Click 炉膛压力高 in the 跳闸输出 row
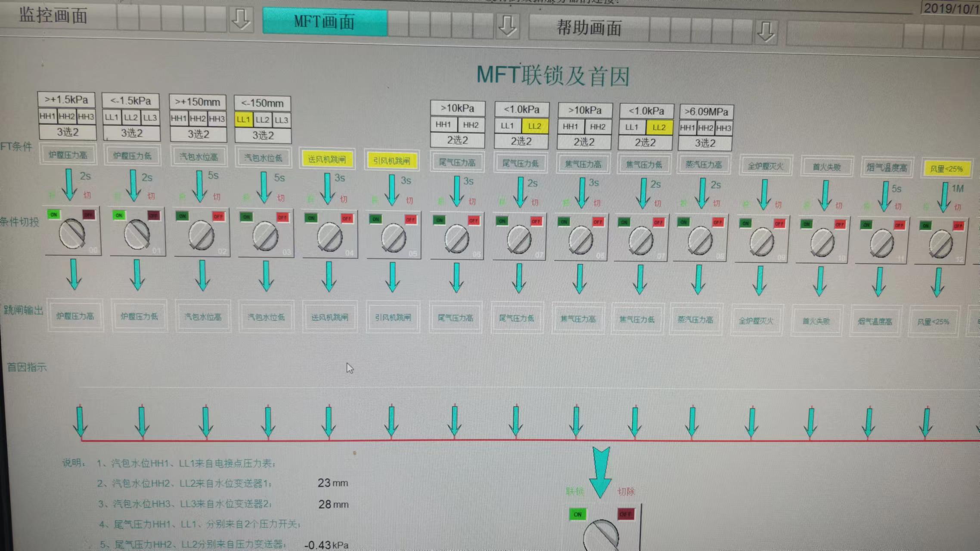Viewport: 980px width, 551px height. point(75,316)
